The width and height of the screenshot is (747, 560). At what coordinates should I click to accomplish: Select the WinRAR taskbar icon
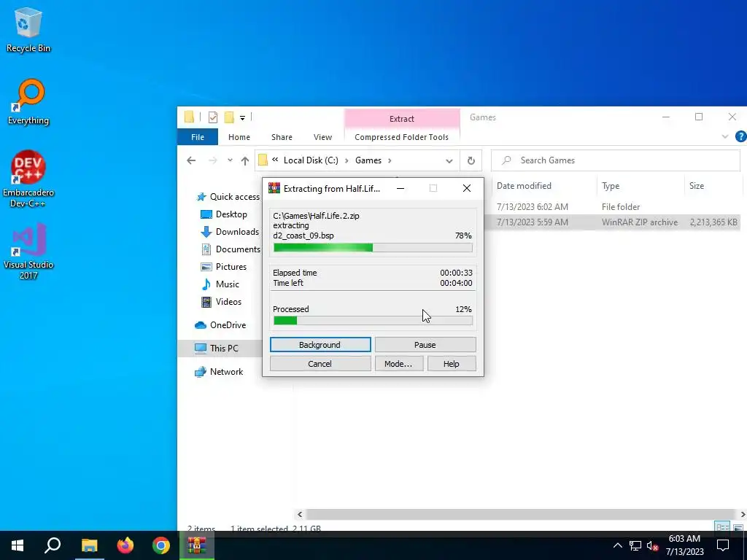(x=197, y=545)
